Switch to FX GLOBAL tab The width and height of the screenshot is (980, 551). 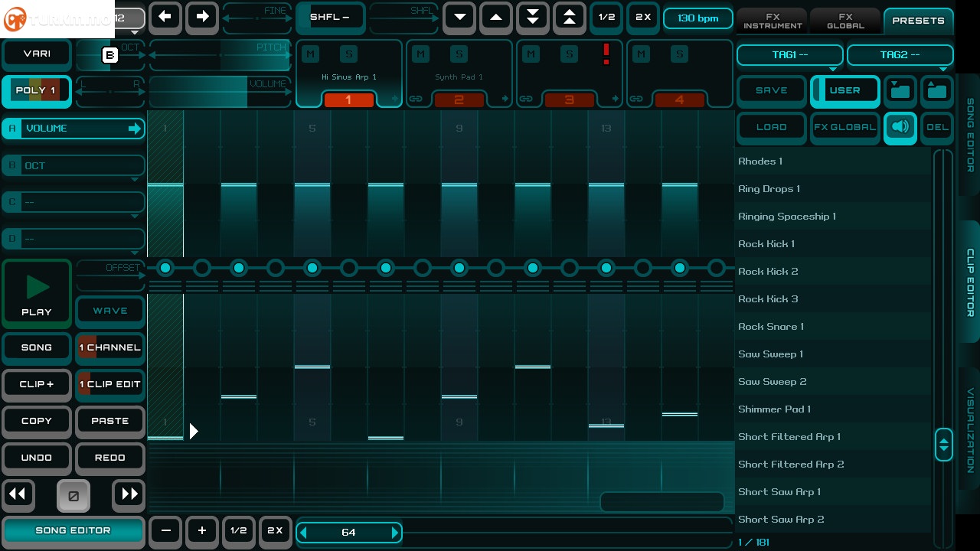[x=845, y=21]
